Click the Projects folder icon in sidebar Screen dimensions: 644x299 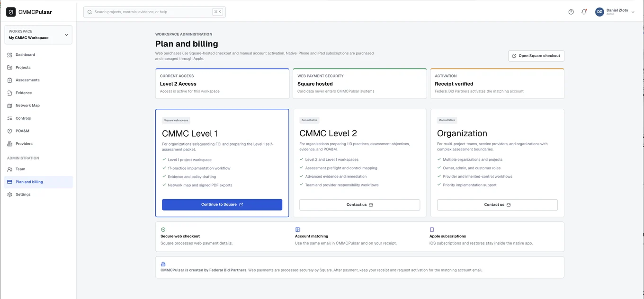coord(10,68)
